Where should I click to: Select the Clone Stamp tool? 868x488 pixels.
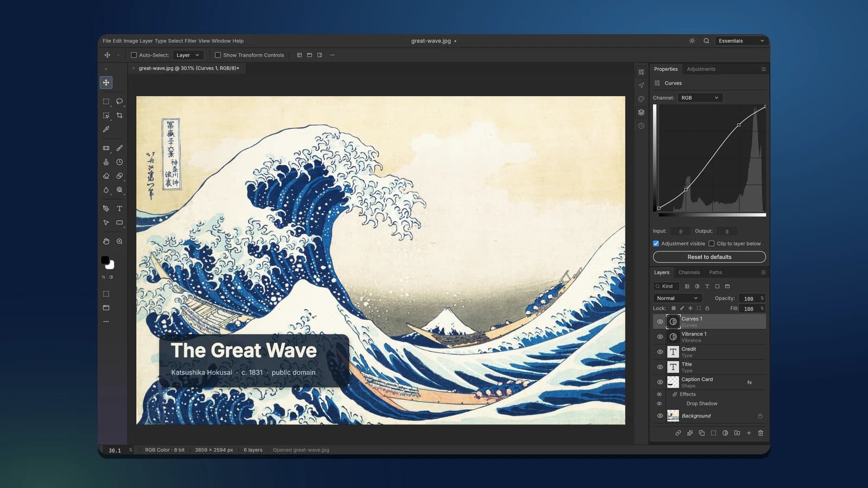coord(106,162)
